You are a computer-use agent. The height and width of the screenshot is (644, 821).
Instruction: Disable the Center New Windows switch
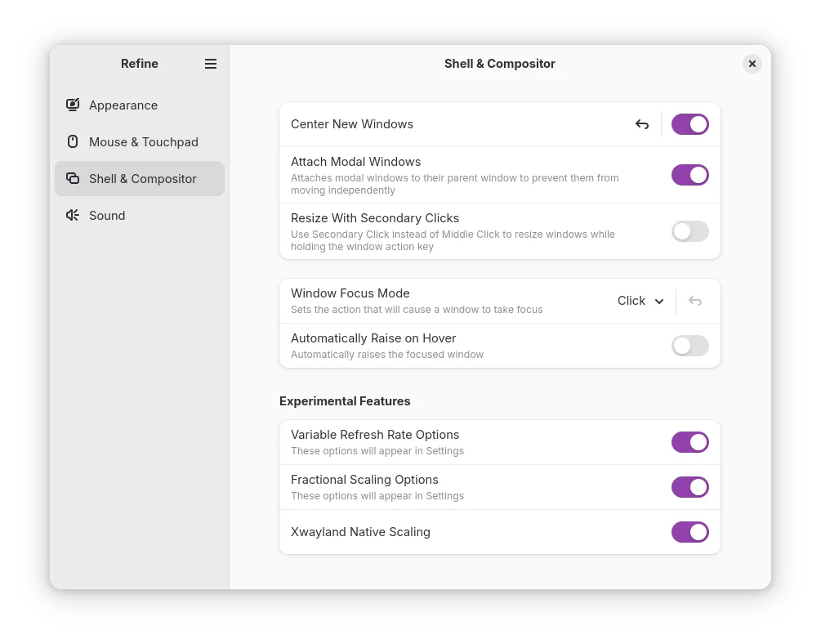tap(689, 124)
